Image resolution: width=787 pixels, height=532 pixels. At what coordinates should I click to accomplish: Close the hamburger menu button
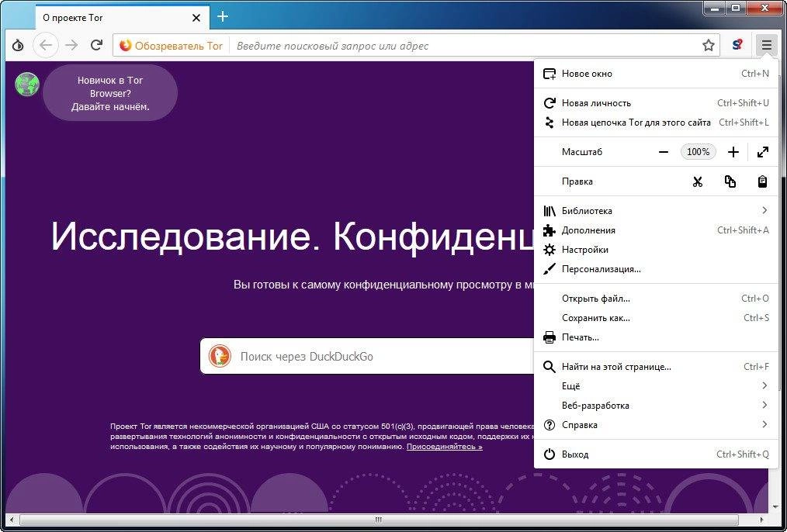coord(766,46)
